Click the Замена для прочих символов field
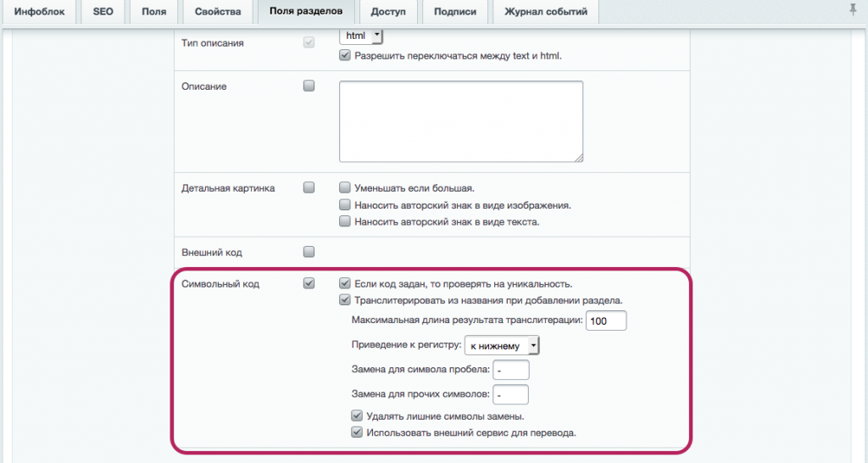Image resolution: width=868 pixels, height=463 pixels. [510, 394]
